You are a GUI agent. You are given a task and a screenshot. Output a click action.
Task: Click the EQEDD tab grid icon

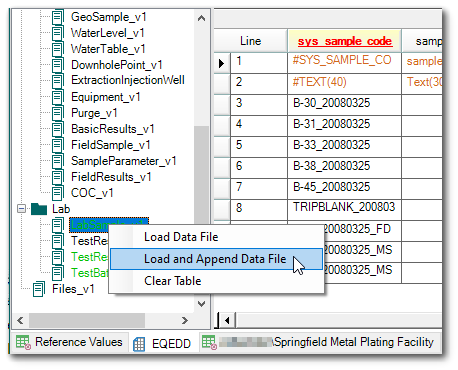coord(139,344)
